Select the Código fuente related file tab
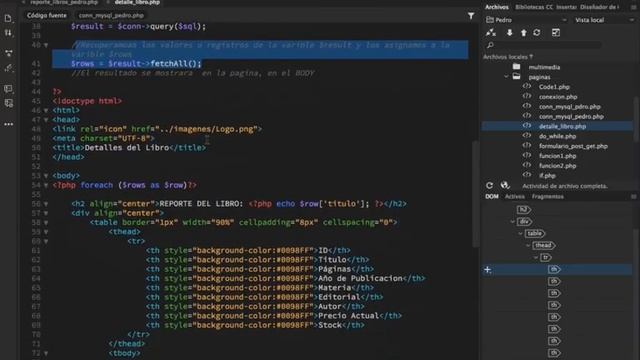The height and width of the screenshot is (360, 640). point(47,16)
